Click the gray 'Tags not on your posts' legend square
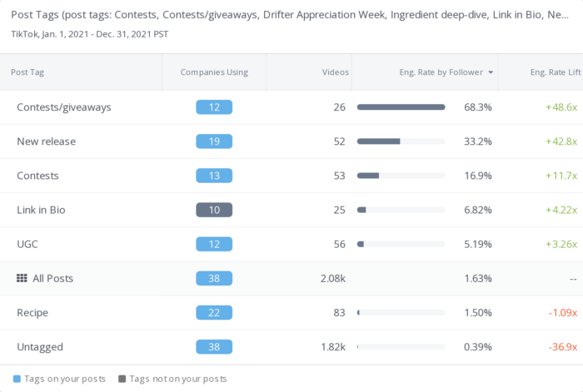 tap(122, 379)
